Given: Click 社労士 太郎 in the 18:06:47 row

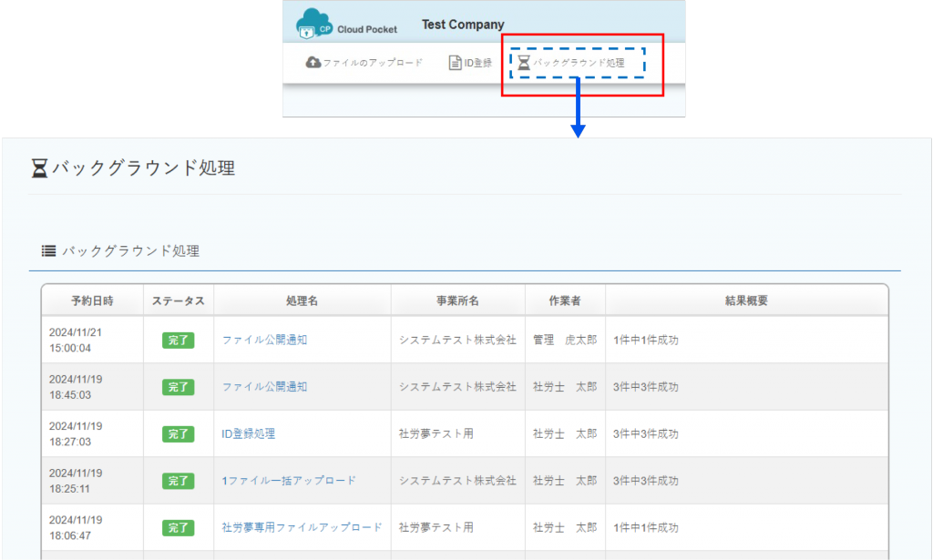Looking at the screenshot, I should tap(565, 527).
